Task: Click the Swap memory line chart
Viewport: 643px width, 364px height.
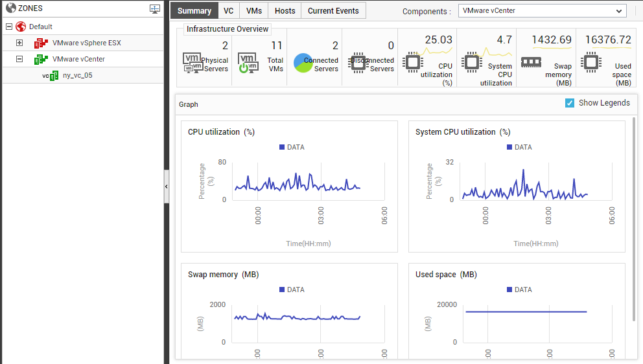Action: 298,317
